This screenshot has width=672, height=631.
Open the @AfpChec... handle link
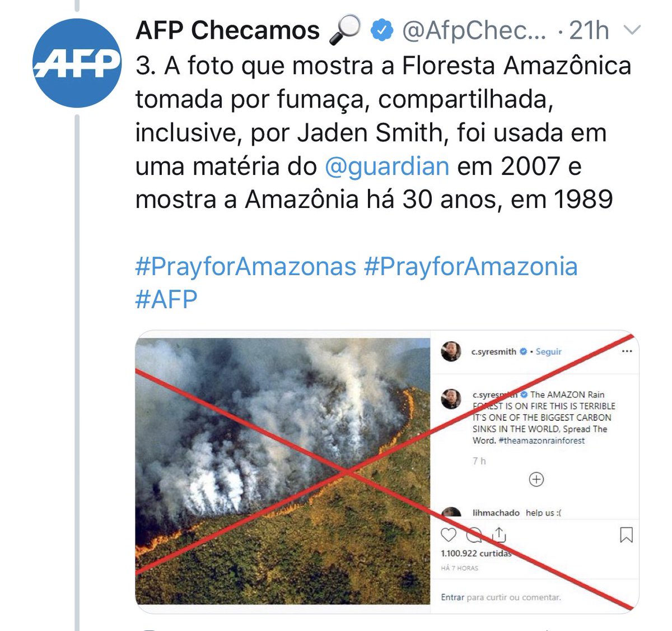click(474, 31)
